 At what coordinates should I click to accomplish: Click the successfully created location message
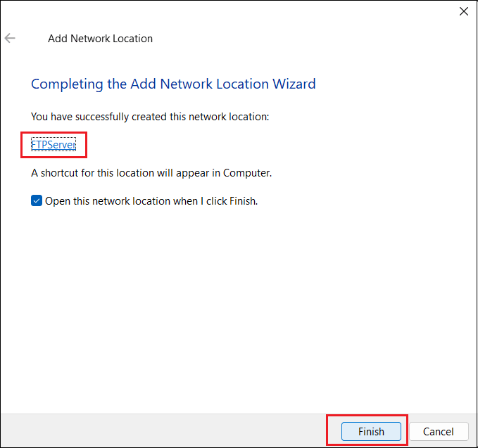pyautogui.click(x=150, y=117)
